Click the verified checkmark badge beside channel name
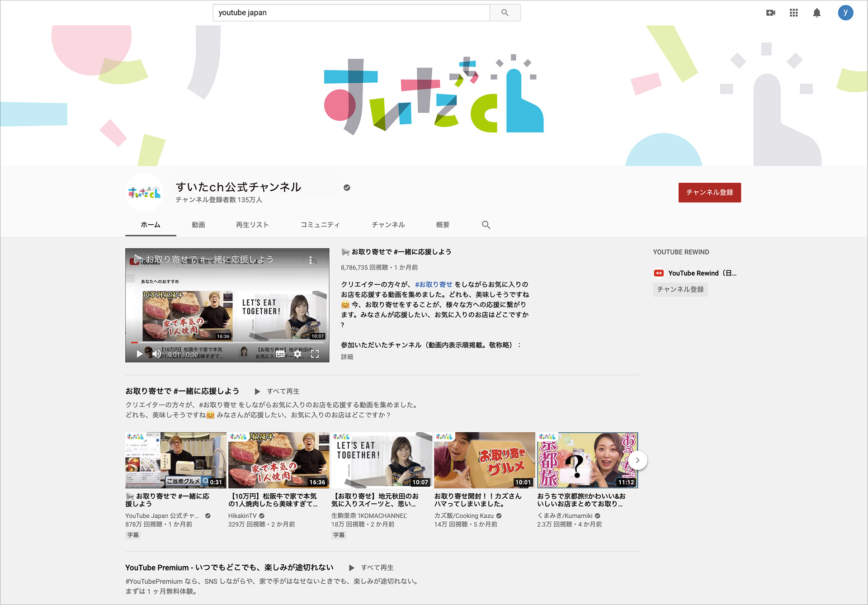Viewport: 868px width, 605px height. (347, 188)
